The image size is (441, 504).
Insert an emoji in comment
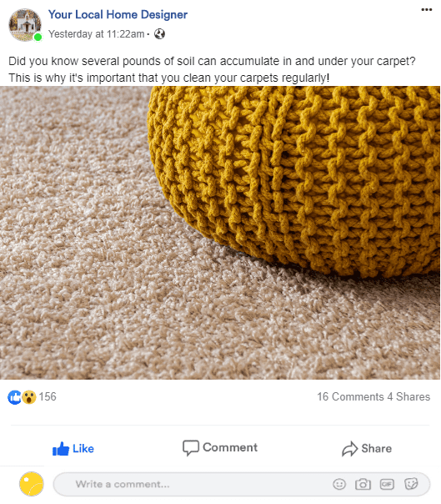coord(339,484)
